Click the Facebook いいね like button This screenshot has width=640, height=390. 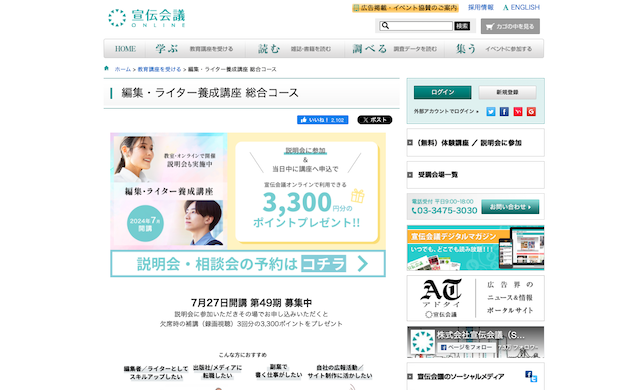tap(322, 120)
